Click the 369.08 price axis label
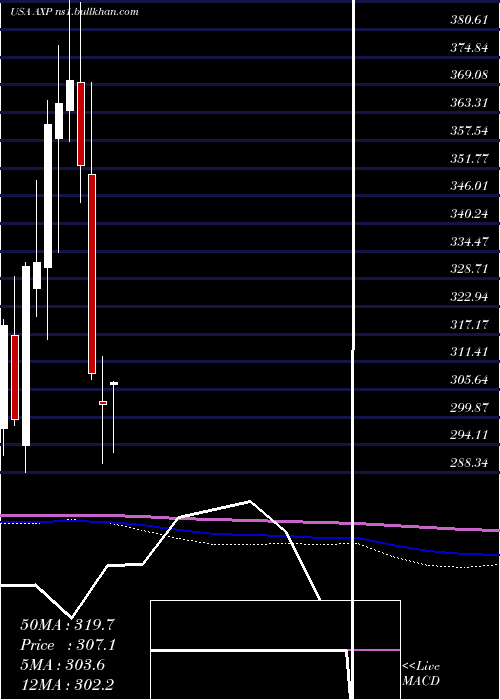This screenshot has width=500, height=700. [x=469, y=75]
